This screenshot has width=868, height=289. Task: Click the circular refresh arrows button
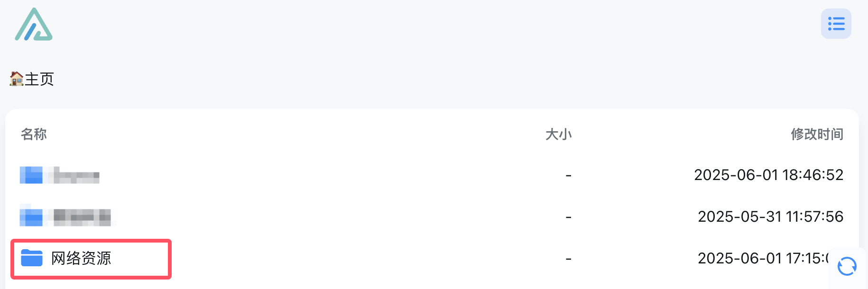[x=847, y=266]
